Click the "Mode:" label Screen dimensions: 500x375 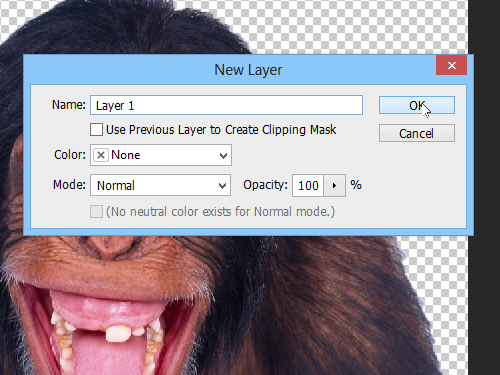69,184
